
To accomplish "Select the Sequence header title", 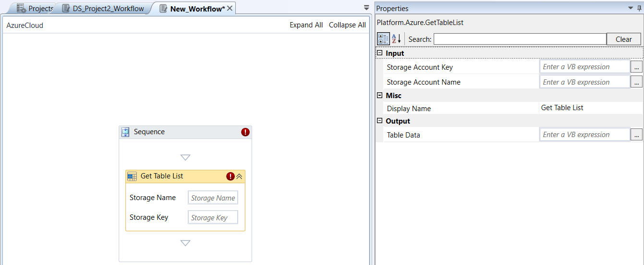I will (x=149, y=132).
